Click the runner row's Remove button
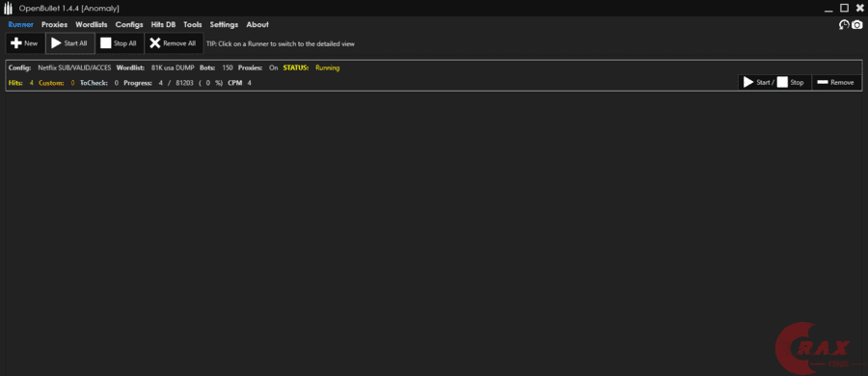Viewport: 868px width, 376px height. click(836, 83)
